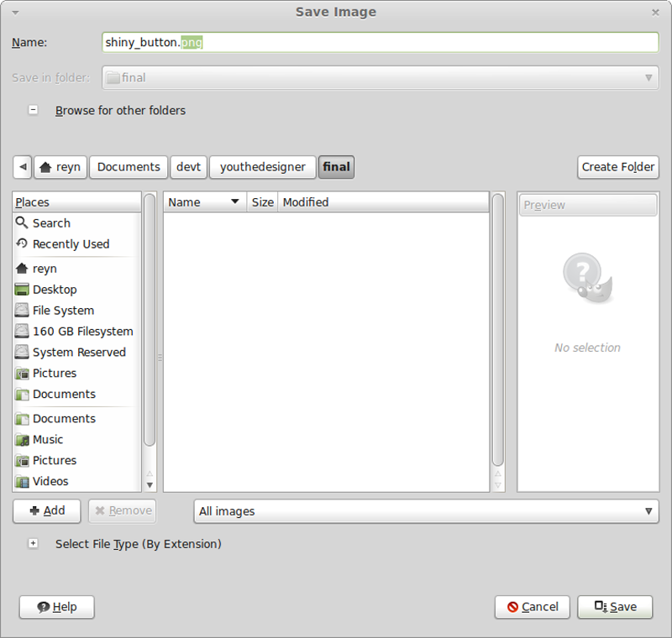This screenshot has width=672, height=638.
Task: Click the Create Folder button
Action: click(x=618, y=167)
